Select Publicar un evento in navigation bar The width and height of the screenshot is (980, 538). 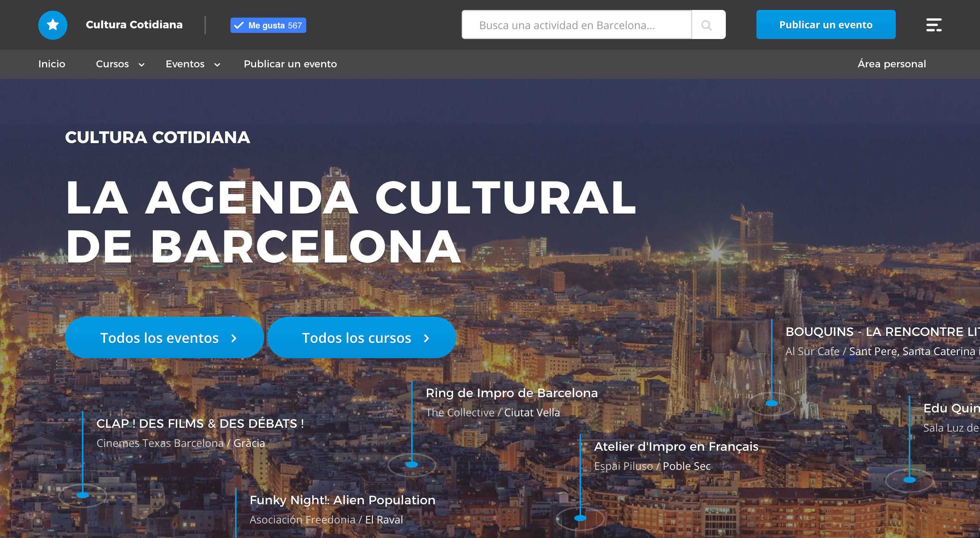(290, 64)
